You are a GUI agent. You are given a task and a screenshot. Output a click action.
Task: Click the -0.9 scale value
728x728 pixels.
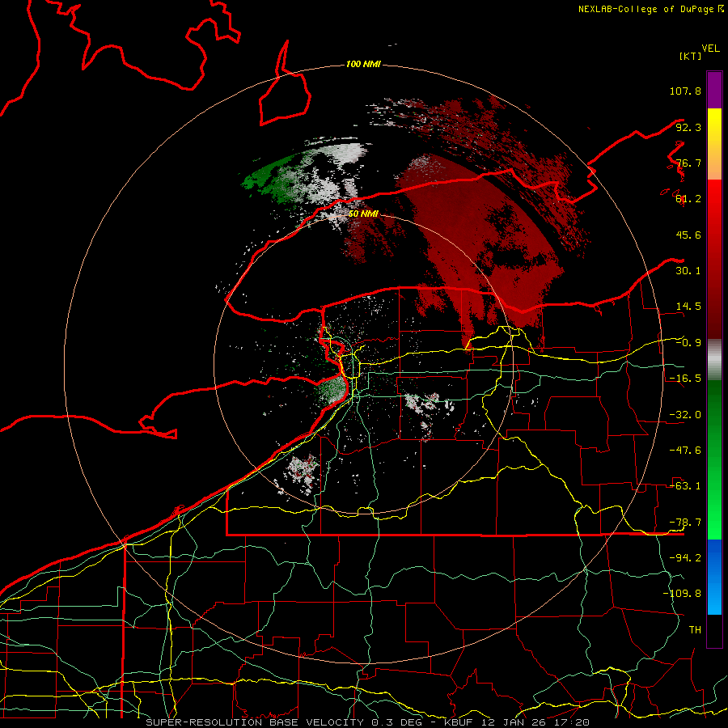point(688,343)
